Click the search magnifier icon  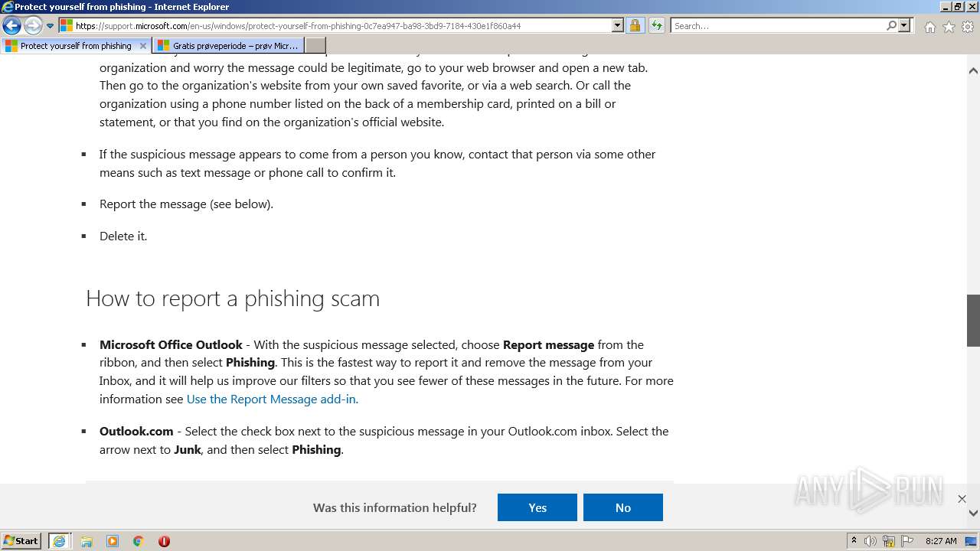tap(891, 25)
